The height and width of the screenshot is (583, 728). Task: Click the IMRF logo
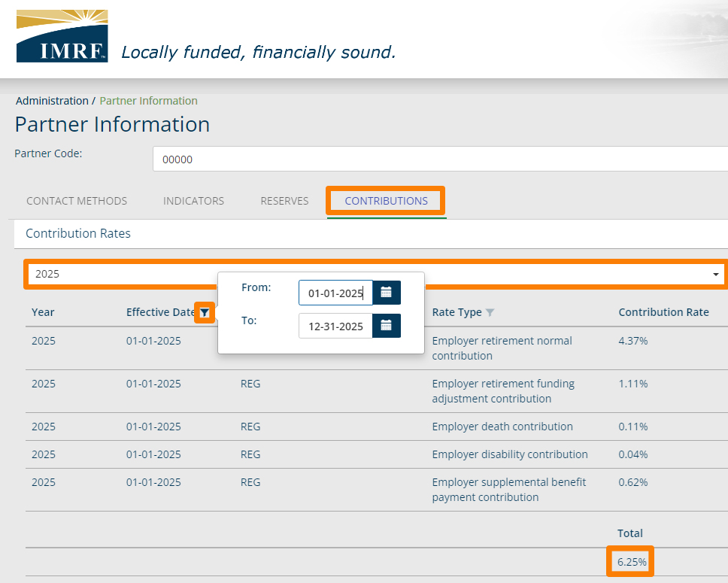pyautogui.click(x=62, y=36)
